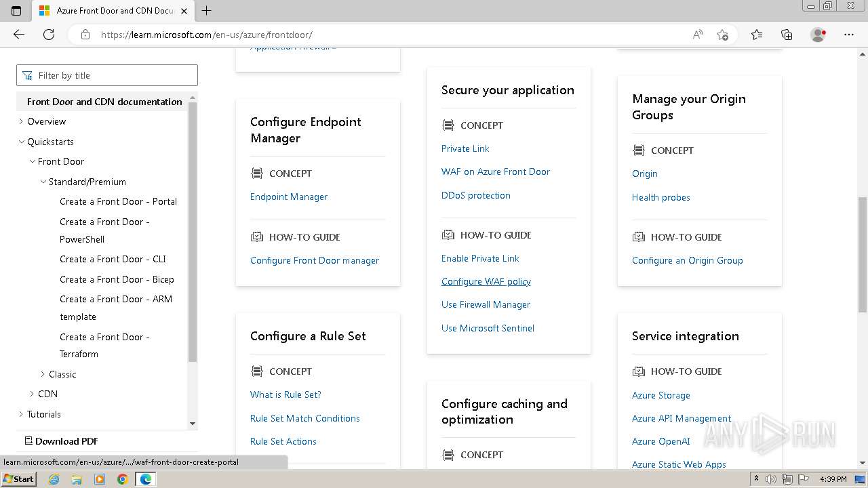Screen dimensions: 868x488
Task: Open Create a Front Door - CLI
Action: coord(113,259)
